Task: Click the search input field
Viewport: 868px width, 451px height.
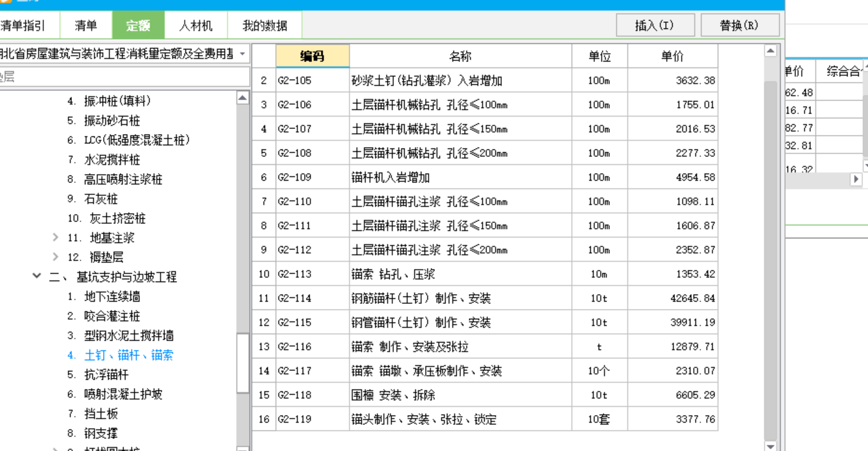Action: pos(124,77)
